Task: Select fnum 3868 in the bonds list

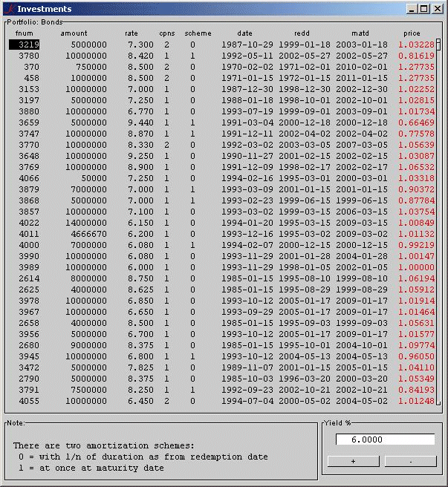Action: click(x=29, y=200)
